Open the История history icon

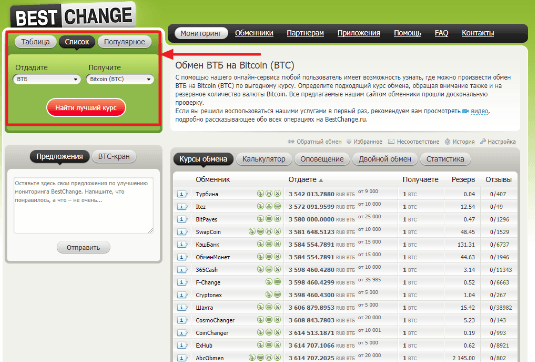(x=447, y=142)
